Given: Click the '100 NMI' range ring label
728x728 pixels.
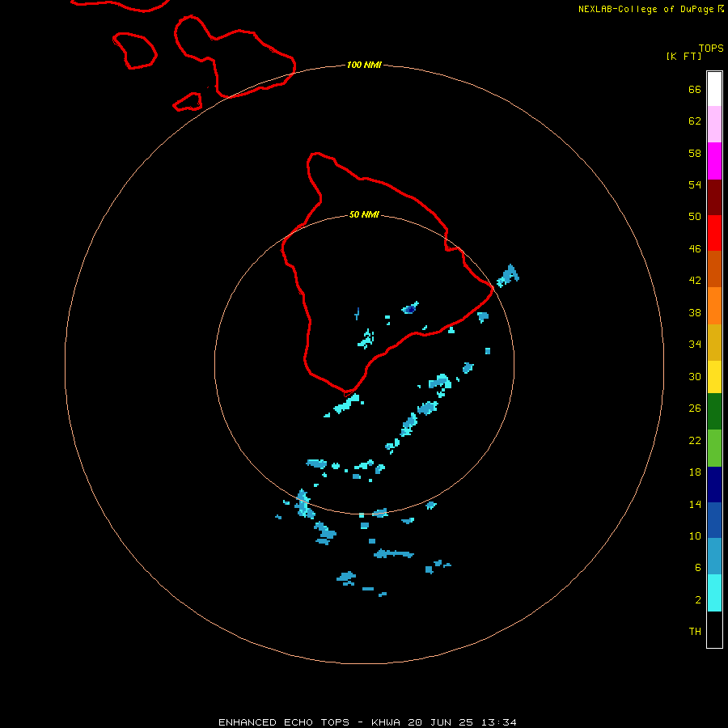Looking at the screenshot, I should coord(364,65).
